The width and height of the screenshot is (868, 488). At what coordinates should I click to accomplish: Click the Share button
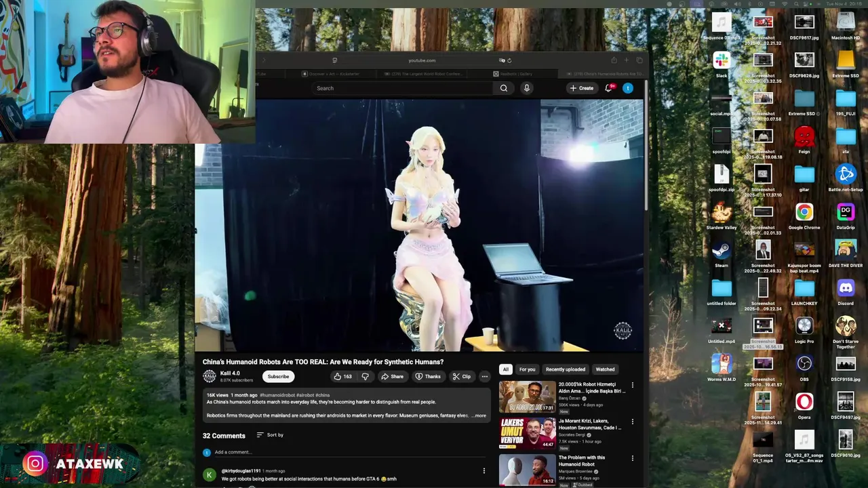tap(392, 376)
